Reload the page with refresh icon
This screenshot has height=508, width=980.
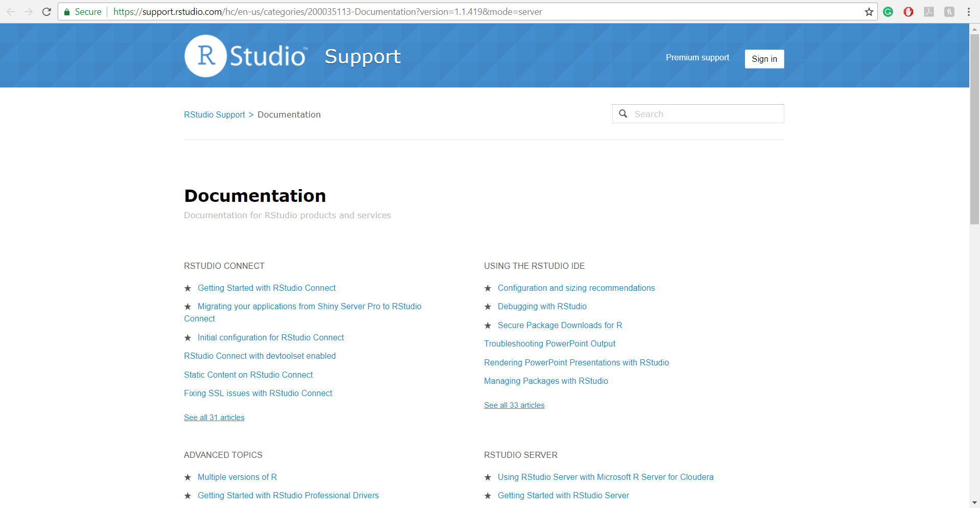[x=46, y=12]
